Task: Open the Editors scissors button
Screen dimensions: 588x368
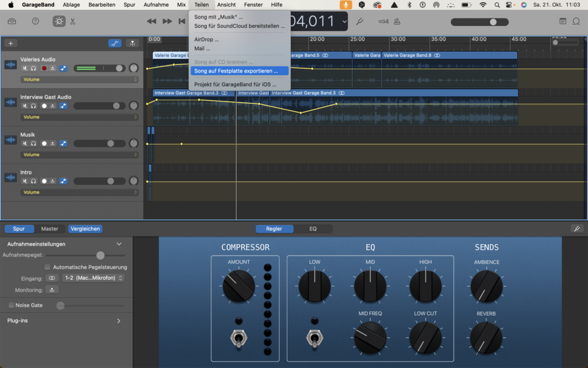Action: [x=73, y=21]
